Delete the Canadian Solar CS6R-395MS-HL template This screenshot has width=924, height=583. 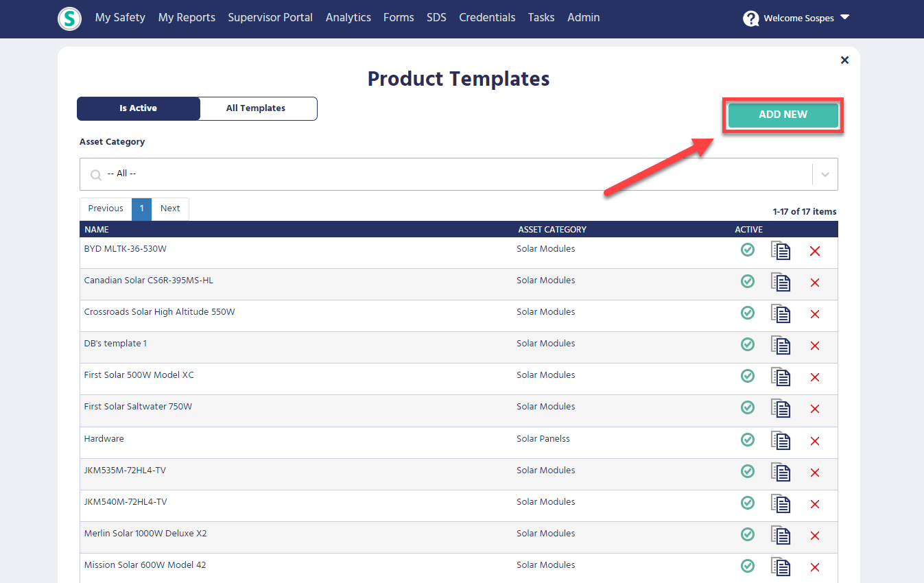point(815,282)
